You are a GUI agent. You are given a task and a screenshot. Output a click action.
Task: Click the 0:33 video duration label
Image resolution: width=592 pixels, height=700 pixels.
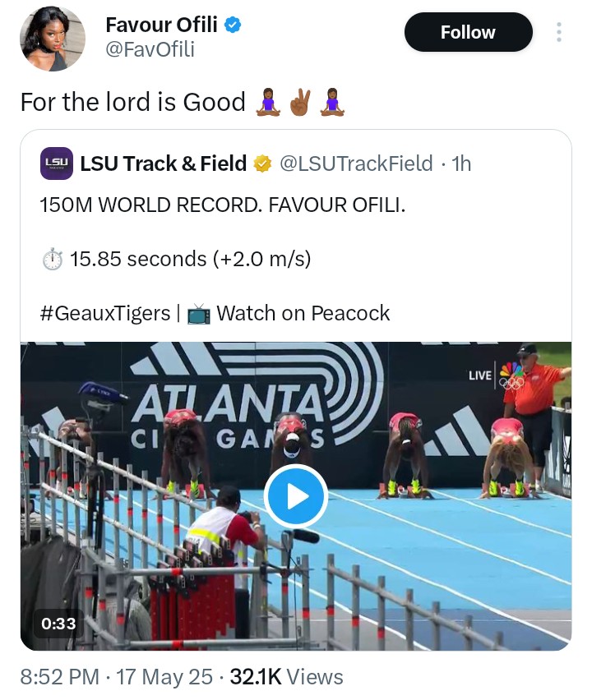click(59, 624)
